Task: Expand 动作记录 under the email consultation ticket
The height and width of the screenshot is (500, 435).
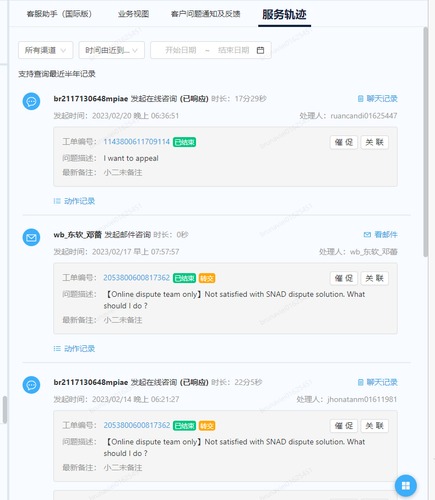Action: coord(74,349)
